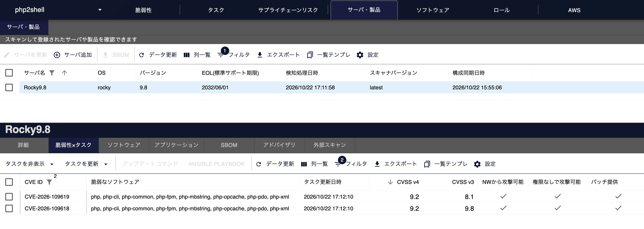Switch to the detail pane SBOM tab

coord(229,145)
